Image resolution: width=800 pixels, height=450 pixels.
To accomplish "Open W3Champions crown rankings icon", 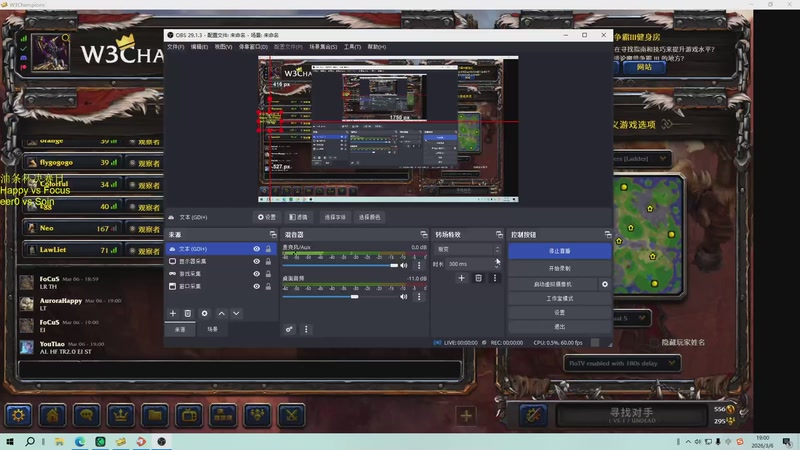I will pos(121,415).
